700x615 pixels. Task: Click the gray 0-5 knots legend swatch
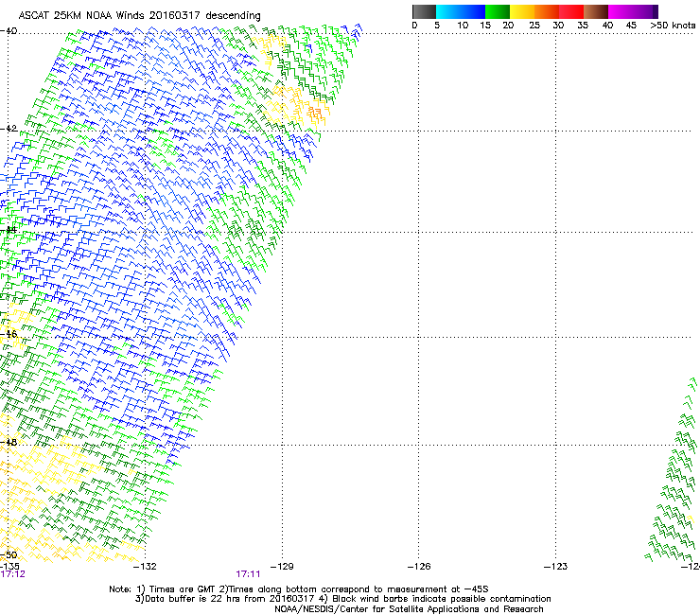coord(424,11)
